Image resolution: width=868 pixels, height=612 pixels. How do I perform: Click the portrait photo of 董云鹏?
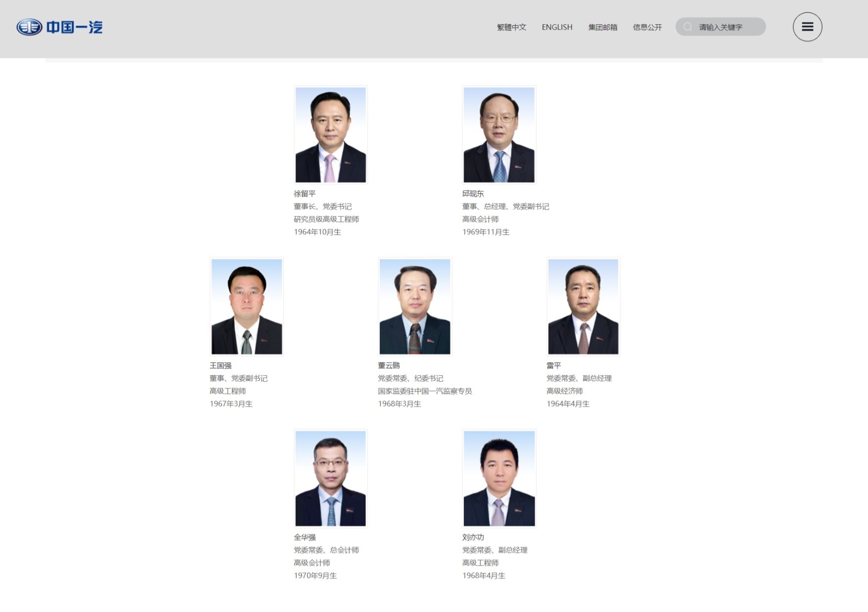tap(414, 306)
